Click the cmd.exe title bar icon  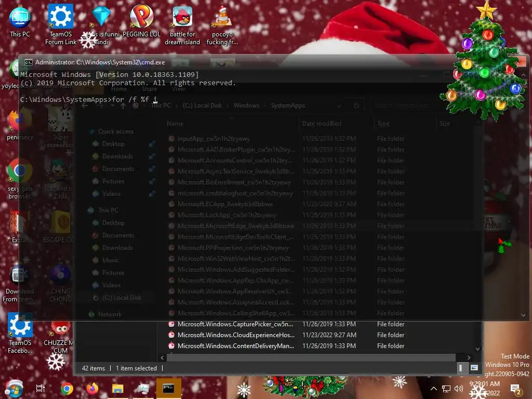[x=28, y=62]
